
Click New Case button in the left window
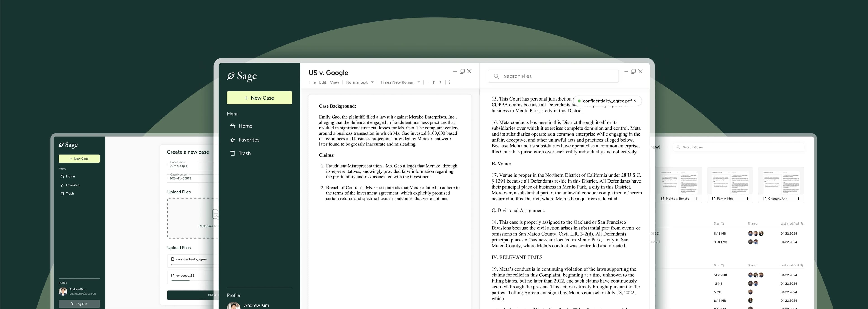coord(79,159)
